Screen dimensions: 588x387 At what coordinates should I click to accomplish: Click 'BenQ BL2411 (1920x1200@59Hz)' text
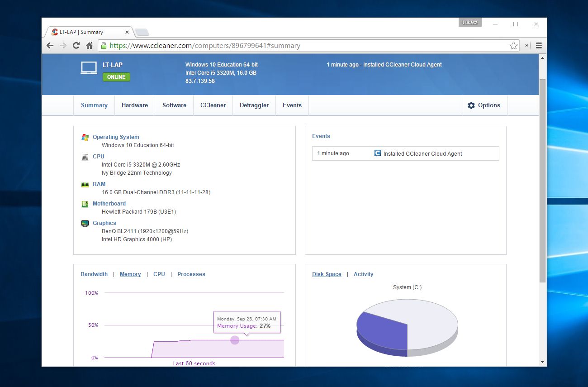point(145,231)
